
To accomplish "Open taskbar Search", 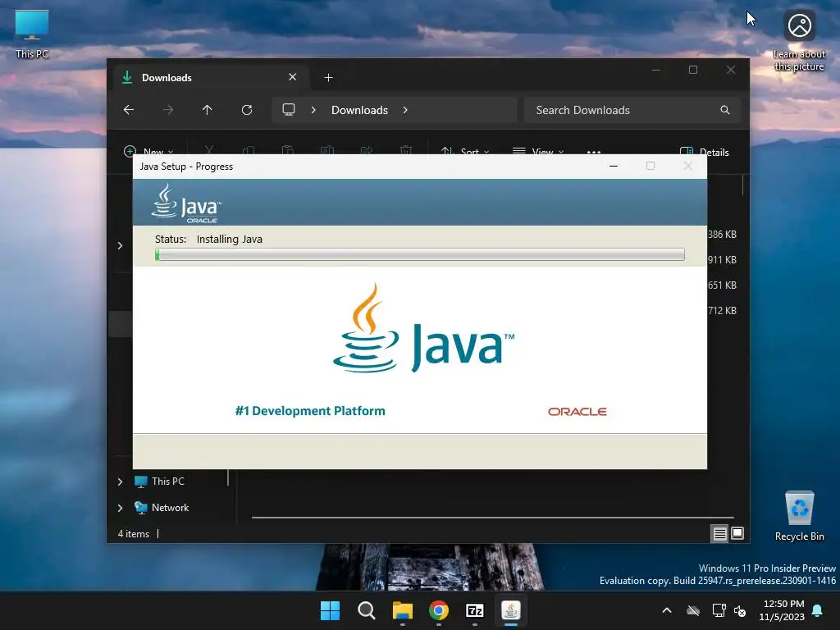I will pos(367,610).
